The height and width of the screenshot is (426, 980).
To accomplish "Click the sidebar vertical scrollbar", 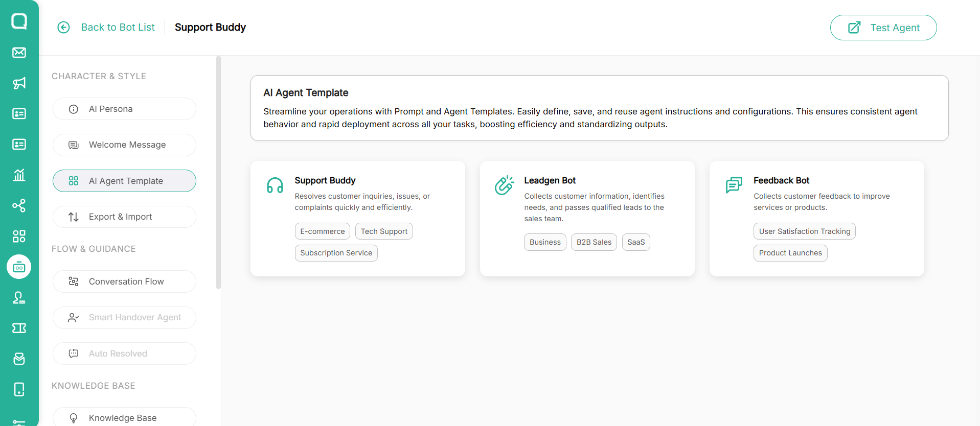I will (x=219, y=173).
